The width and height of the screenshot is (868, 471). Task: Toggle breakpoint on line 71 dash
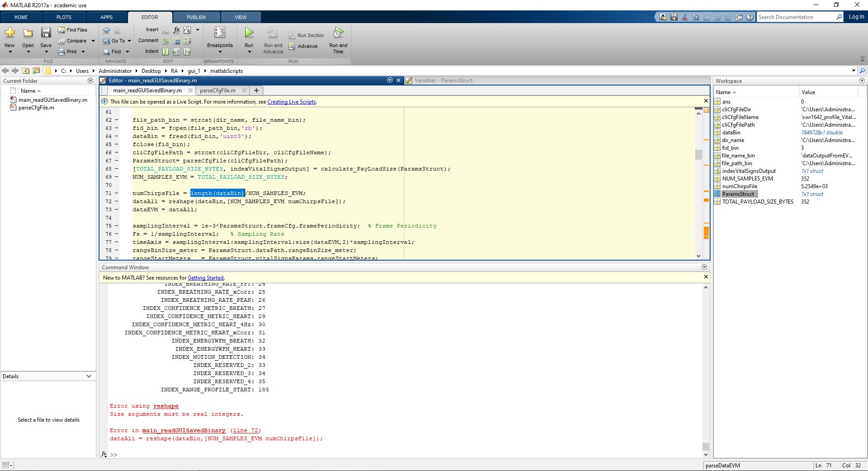pos(116,193)
